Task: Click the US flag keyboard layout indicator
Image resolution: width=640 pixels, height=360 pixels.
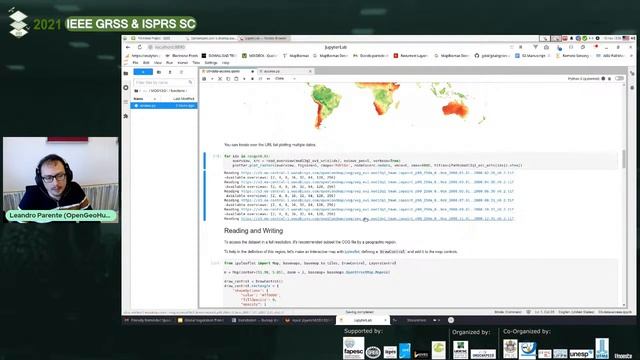Action: [x=626, y=38]
